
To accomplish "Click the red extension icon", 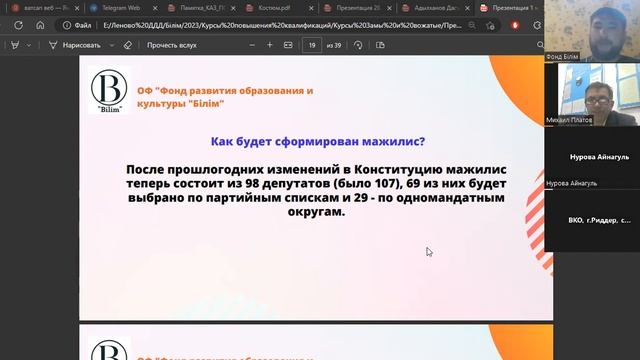I will click(x=515, y=25).
